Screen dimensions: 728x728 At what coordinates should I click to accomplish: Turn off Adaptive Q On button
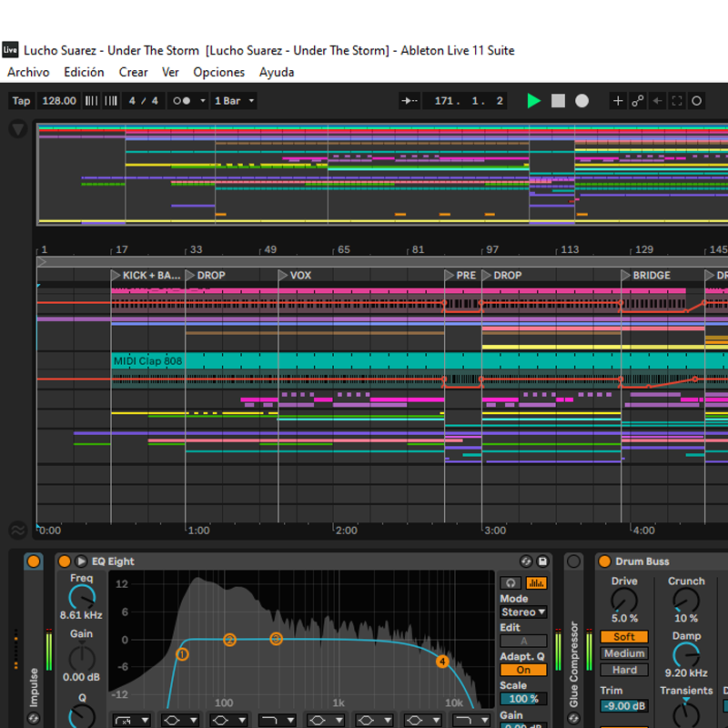(523, 670)
